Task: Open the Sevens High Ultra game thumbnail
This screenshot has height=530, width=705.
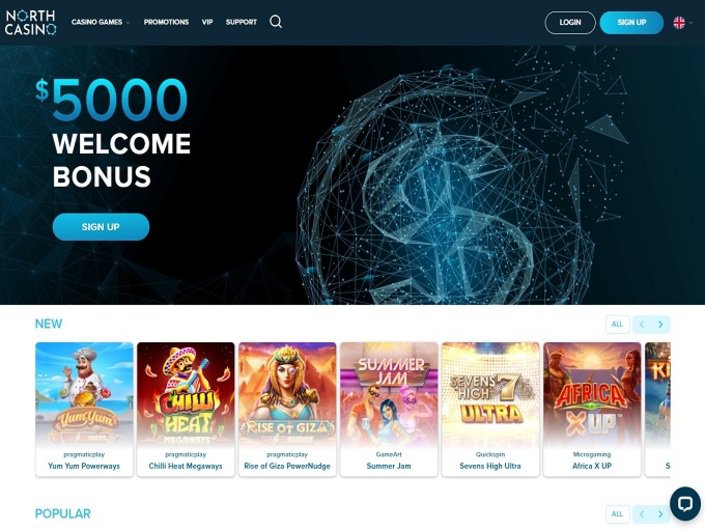Action: click(491, 409)
